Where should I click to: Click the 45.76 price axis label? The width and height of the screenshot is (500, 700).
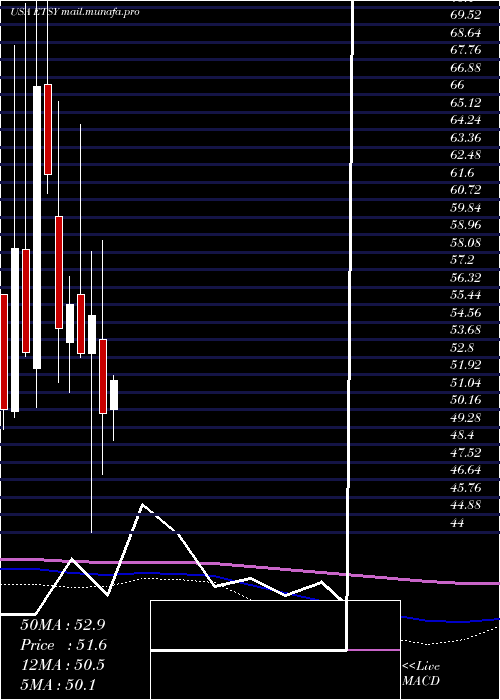pyautogui.click(x=466, y=487)
